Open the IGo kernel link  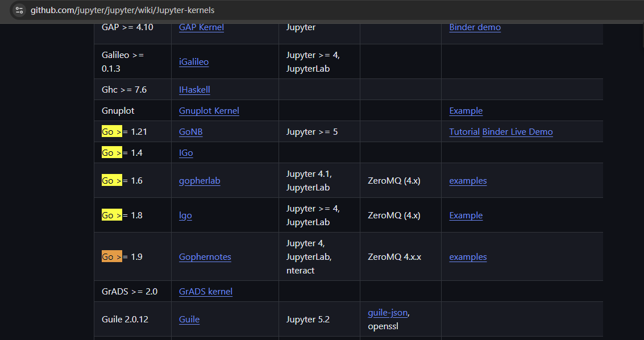[186, 153]
